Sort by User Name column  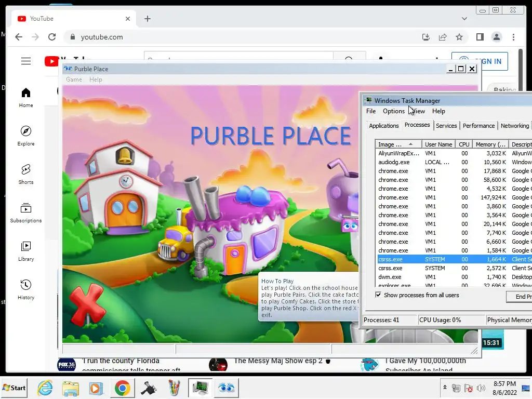click(x=438, y=144)
